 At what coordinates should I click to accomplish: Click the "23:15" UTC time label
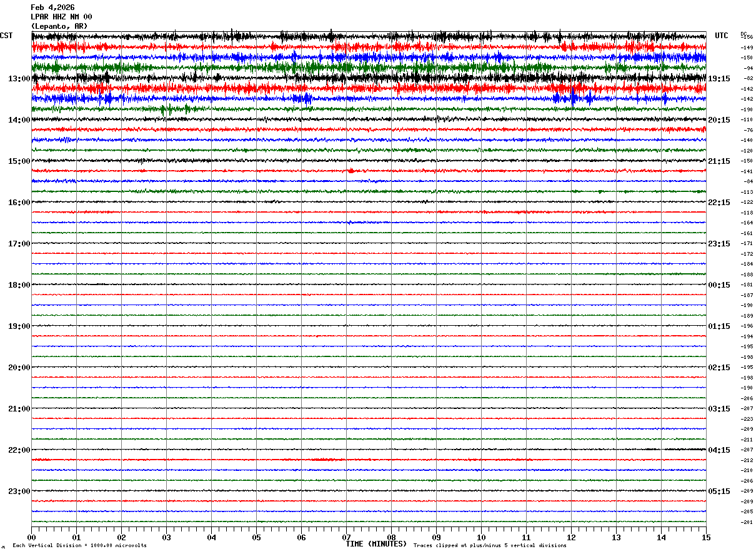(x=719, y=244)
